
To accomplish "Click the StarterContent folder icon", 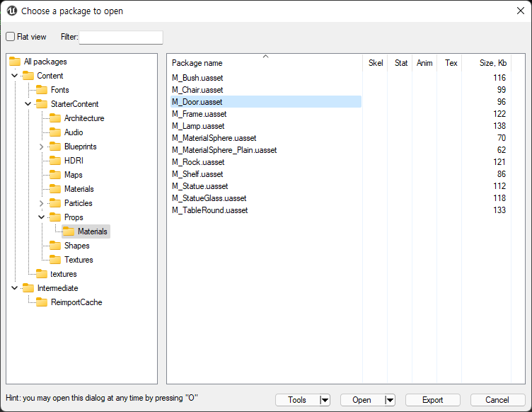I will click(42, 104).
